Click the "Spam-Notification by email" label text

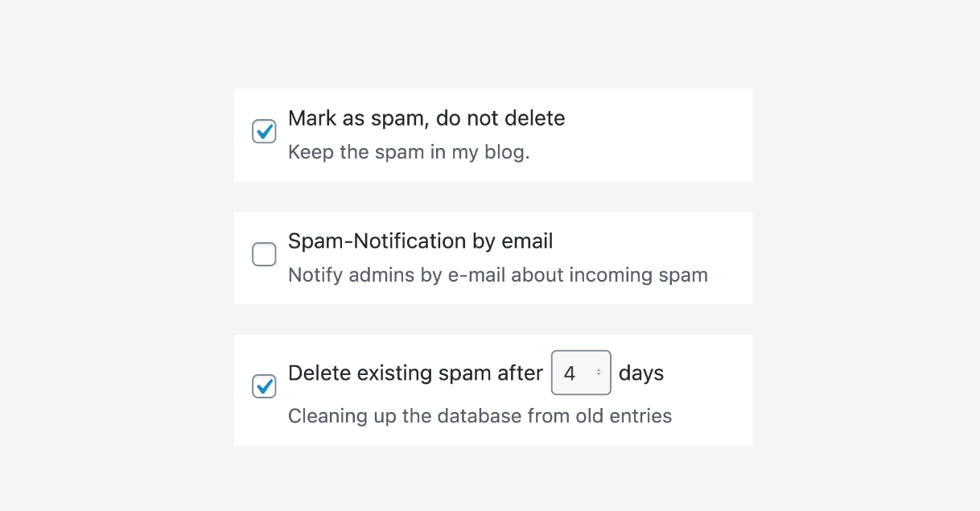[420, 241]
